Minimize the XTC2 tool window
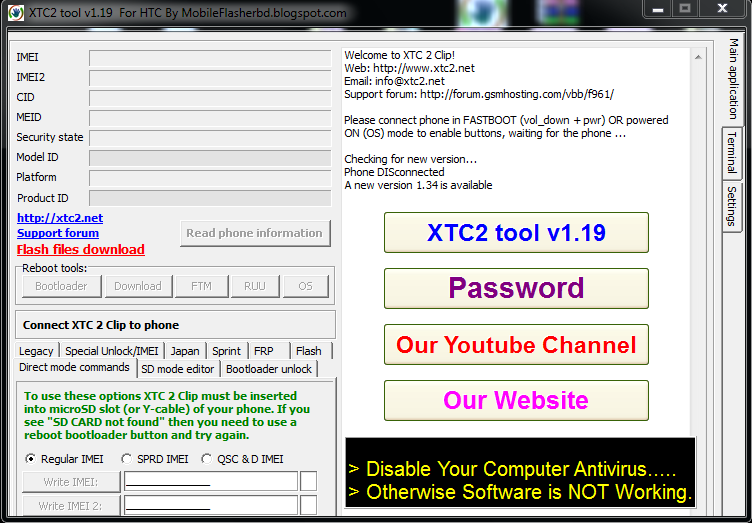The height and width of the screenshot is (523, 752). click(x=658, y=9)
